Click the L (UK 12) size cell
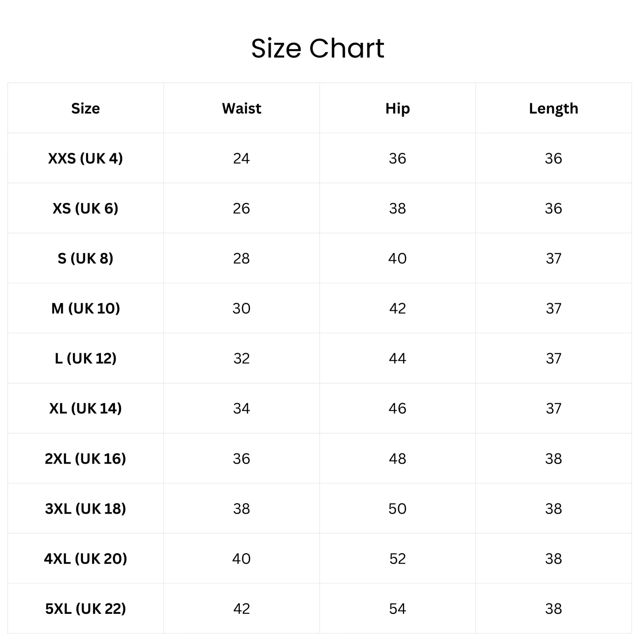Viewport: 644px width, 644px height. coord(85,358)
